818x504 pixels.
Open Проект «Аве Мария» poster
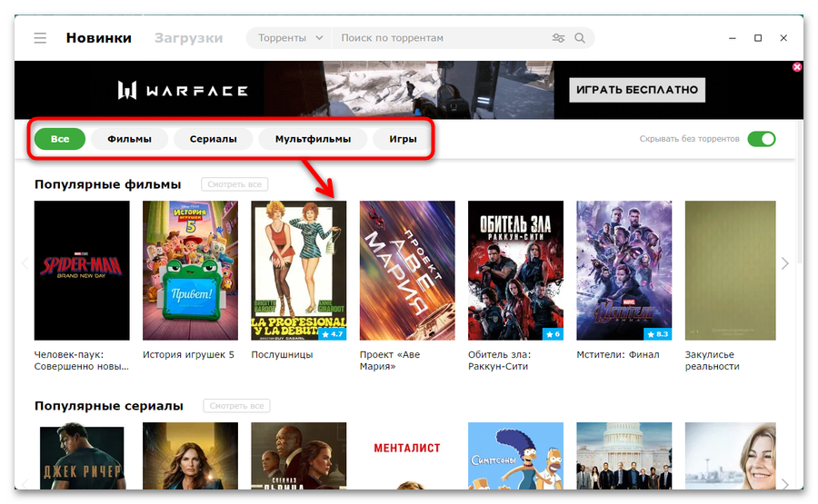click(407, 271)
